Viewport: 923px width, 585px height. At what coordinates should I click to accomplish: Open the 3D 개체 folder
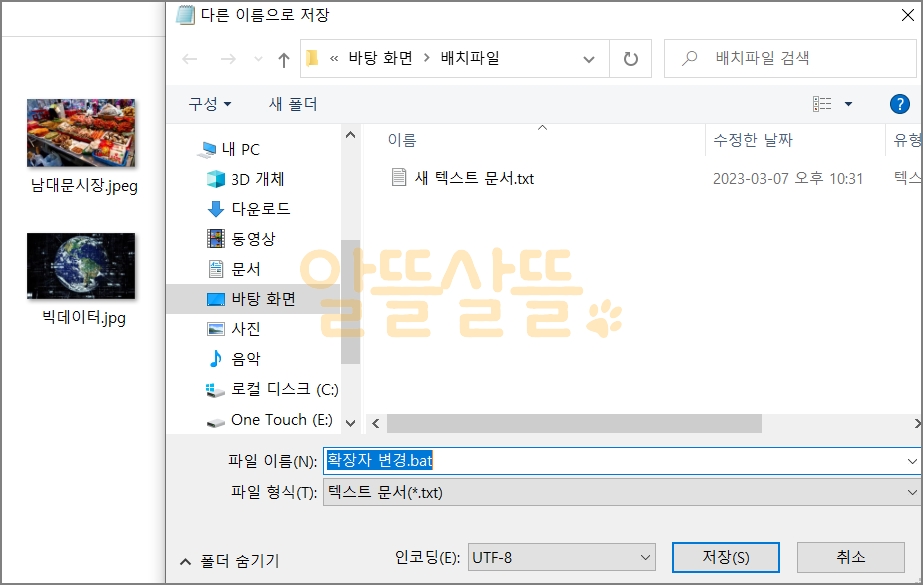tap(257, 179)
